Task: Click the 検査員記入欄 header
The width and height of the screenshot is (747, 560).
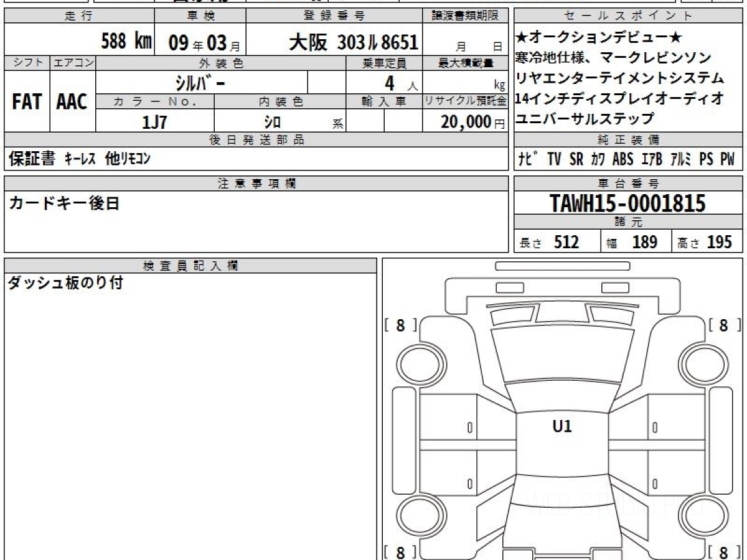Action: click(x=190, y=265)
